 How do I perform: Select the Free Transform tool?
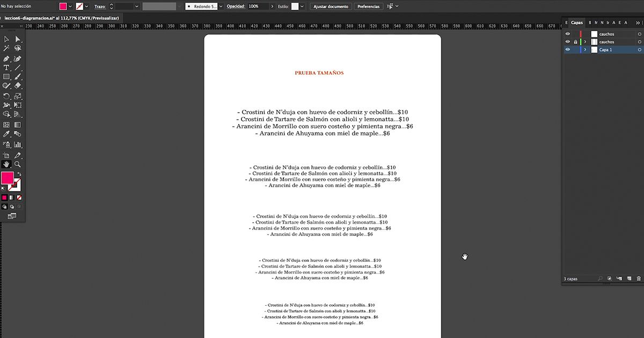18,105
